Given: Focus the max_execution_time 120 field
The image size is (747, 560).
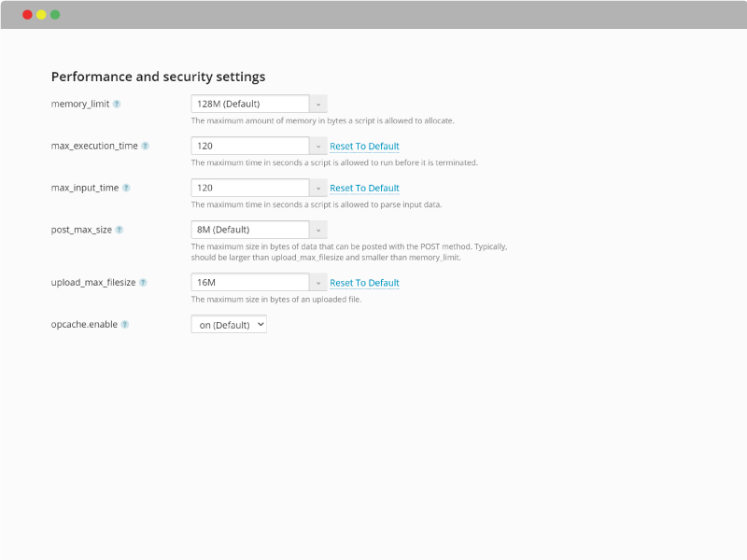Looking at the screenshot, I should click(250, 146).
